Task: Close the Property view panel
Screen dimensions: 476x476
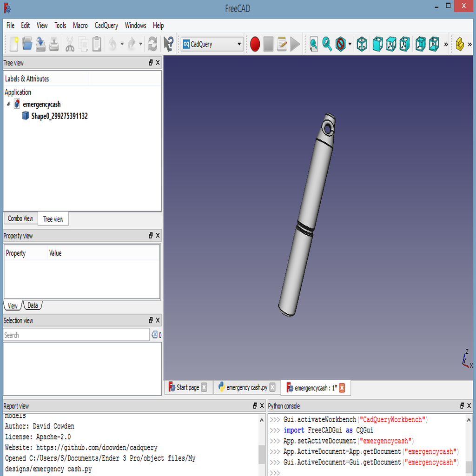Action: (158, 236)
